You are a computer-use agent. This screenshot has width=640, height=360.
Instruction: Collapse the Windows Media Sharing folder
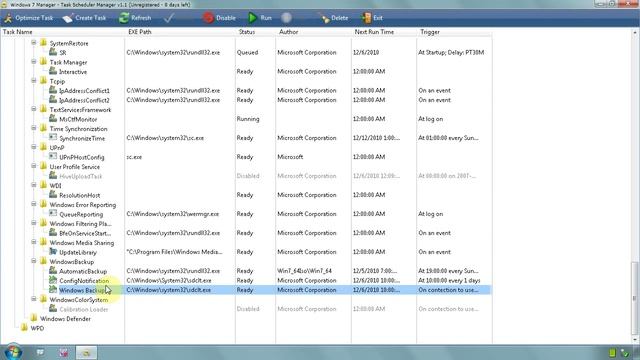click(x=34, y=242)
